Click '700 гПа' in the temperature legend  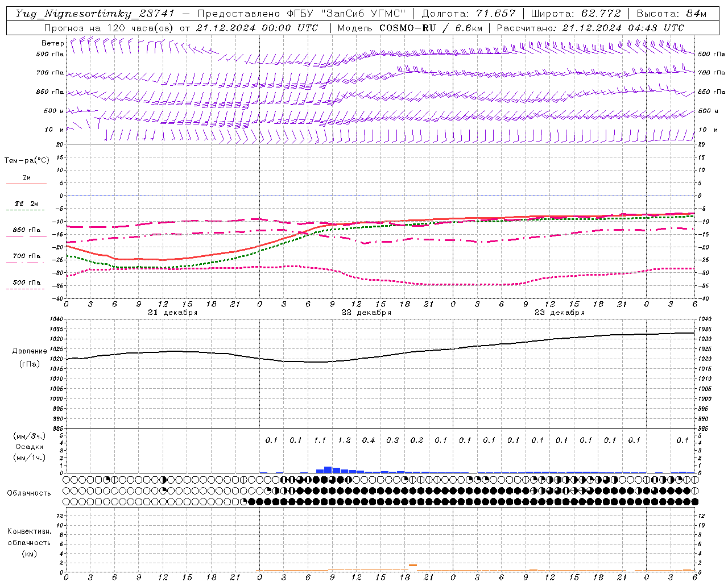click(x=27, y=256)
